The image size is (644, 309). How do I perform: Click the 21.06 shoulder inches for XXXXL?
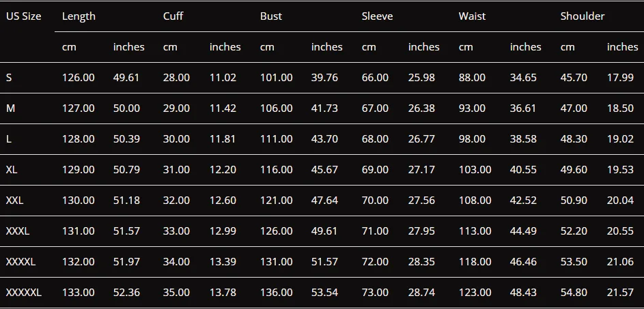(x=620, y=262)
